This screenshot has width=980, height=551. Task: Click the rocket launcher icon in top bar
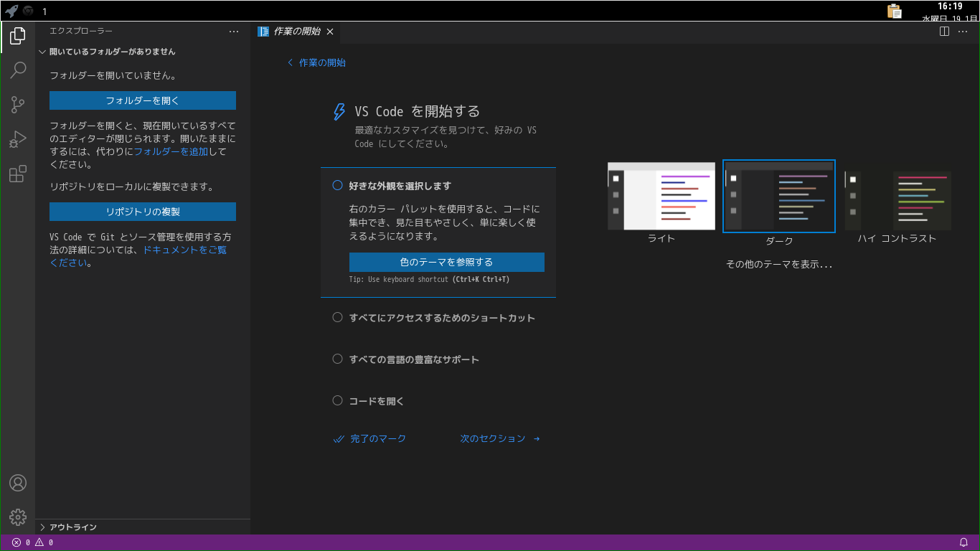pyautogui.click(x=11, y=11)
